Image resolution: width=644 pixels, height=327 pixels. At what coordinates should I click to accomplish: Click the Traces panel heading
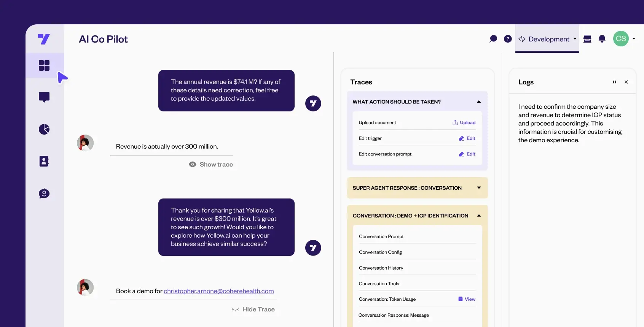[361, 82]
